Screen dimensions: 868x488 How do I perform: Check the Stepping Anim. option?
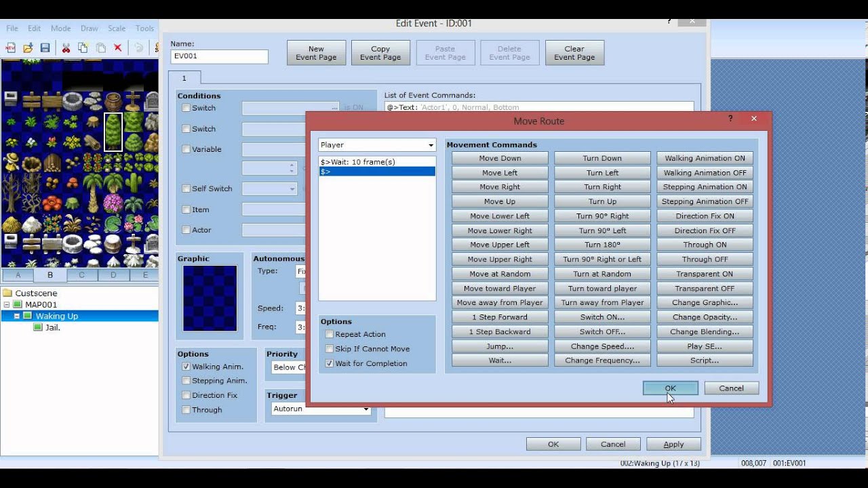click(x=186, y=381)
